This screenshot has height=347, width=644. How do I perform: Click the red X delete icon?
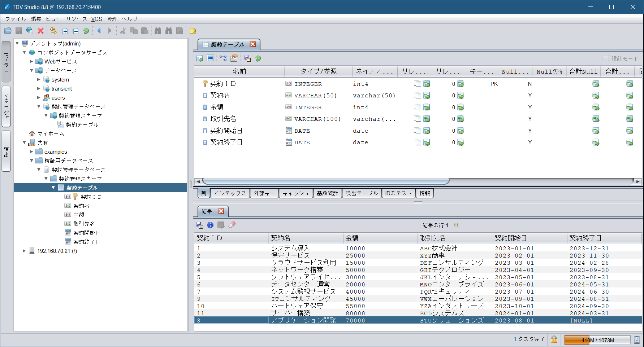point(41,31)
